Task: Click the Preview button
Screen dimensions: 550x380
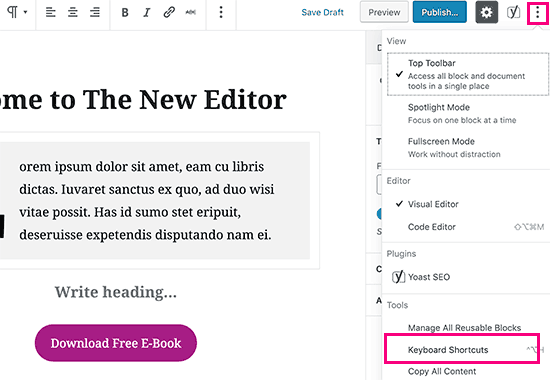Action: [384, 12]
